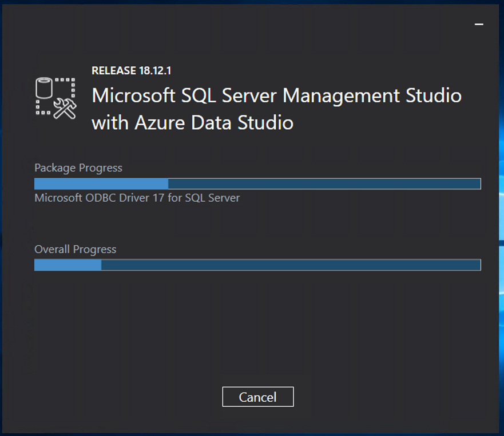Click the SQL Server Management Studio logo icon
This screenshot has height=436, width=504.
[56, 98]
